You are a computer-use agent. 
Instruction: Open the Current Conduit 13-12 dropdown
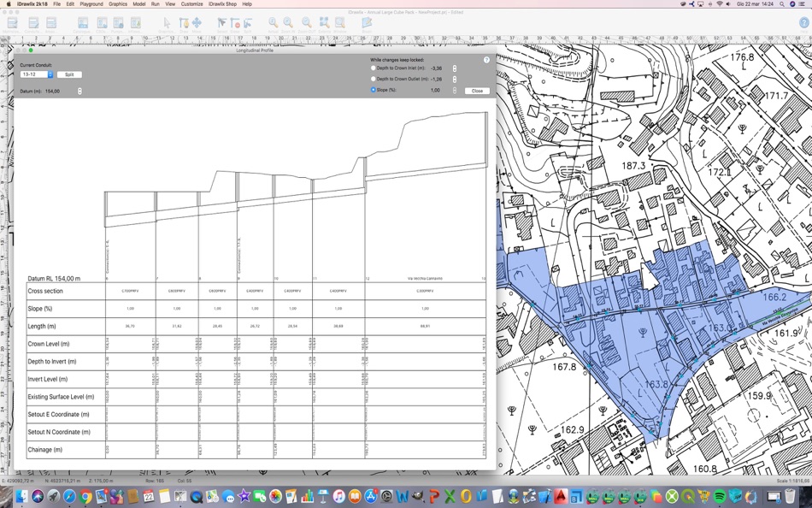[38, 74]
